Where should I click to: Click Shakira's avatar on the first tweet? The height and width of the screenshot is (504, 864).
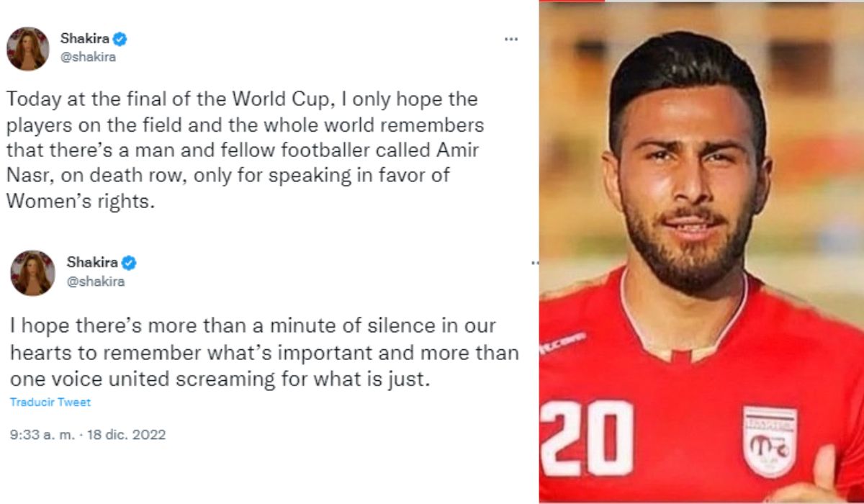(x=28, y=49)
